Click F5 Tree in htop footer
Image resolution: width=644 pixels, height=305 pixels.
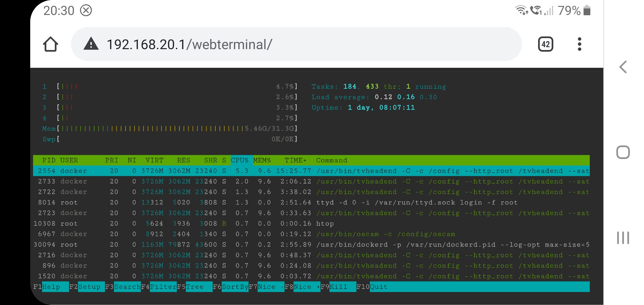pyautogui.click(x=195, y=287)
